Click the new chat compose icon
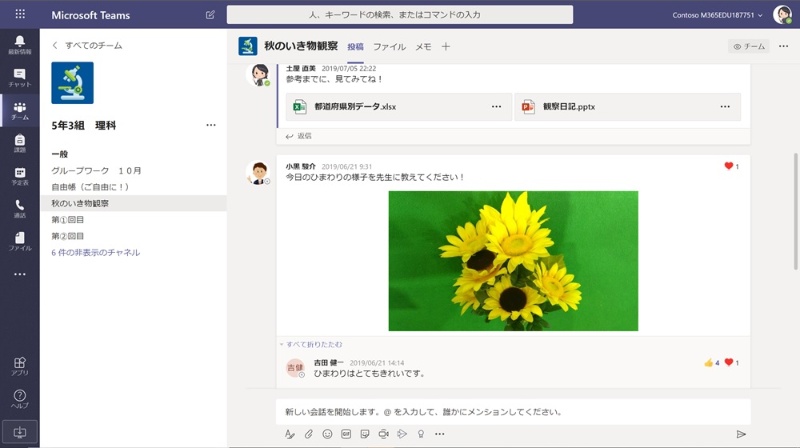The image size is (800, 448). pos(210,15)
